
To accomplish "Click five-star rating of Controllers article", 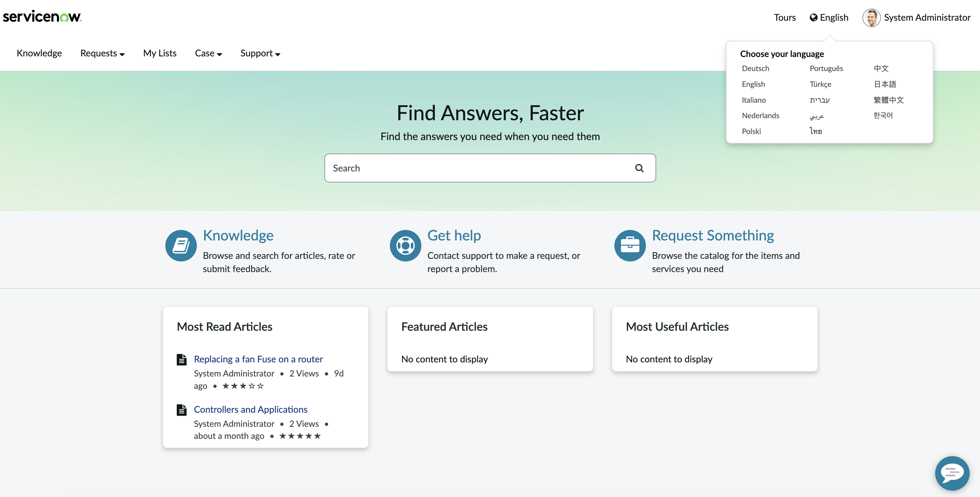I will pyautogui.click(x=300, y=436).
